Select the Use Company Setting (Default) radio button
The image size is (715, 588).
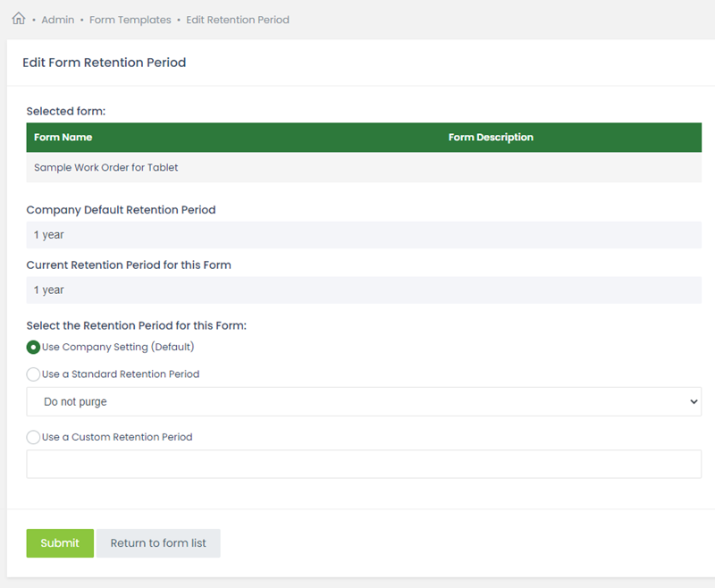33,348
